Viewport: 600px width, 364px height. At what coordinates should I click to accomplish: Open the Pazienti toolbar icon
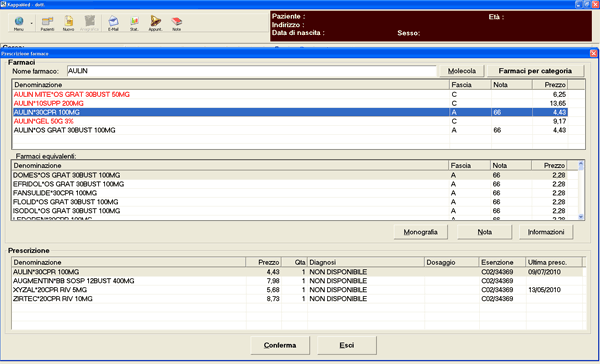[47, 23]
